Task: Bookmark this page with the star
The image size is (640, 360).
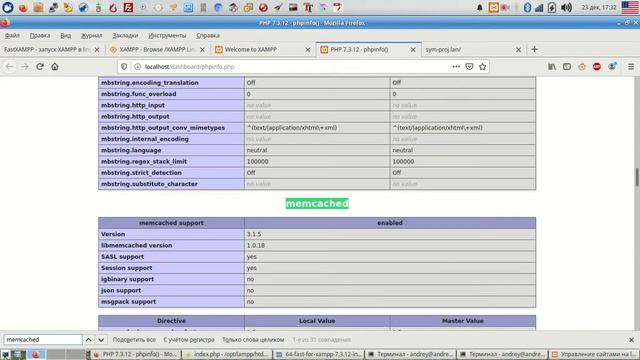Action: [x=482, y=67]
